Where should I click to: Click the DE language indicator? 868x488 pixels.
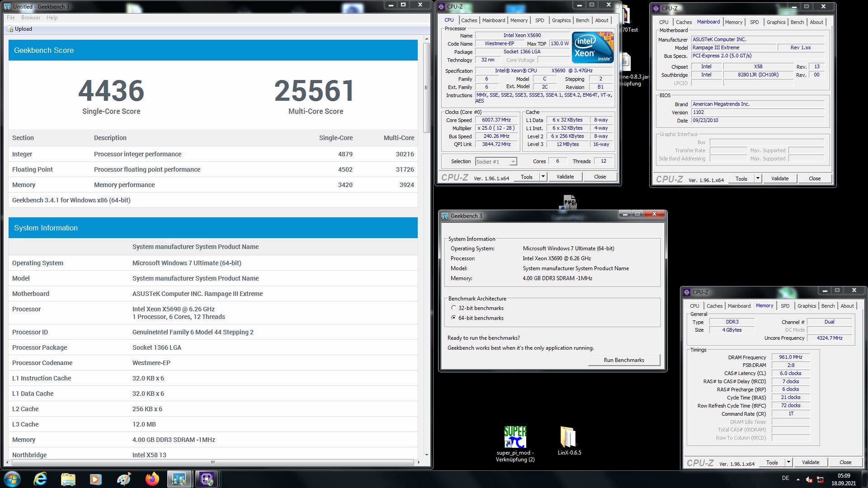(785, 478)
